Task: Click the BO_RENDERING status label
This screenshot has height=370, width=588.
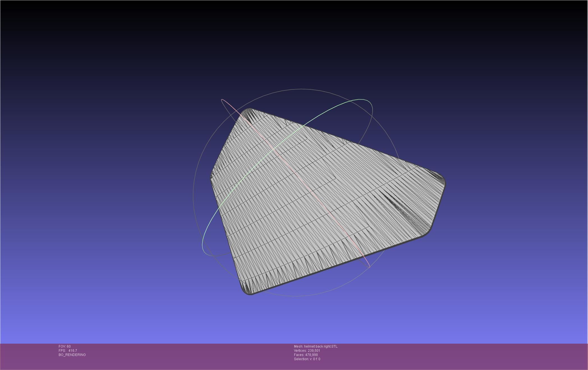Action: 72,355
